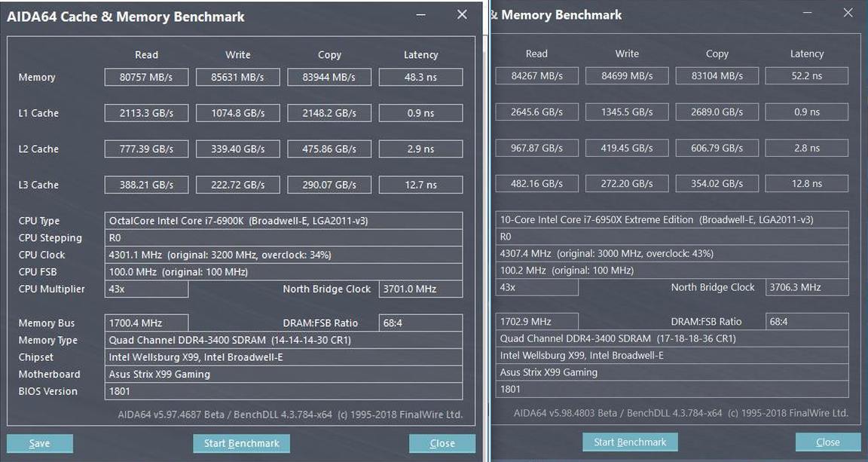The width and height of the screenshot is (868, 462).
Task: Select L1 Cache Copy 2148.2 GB/s
Action: (329, 113)
